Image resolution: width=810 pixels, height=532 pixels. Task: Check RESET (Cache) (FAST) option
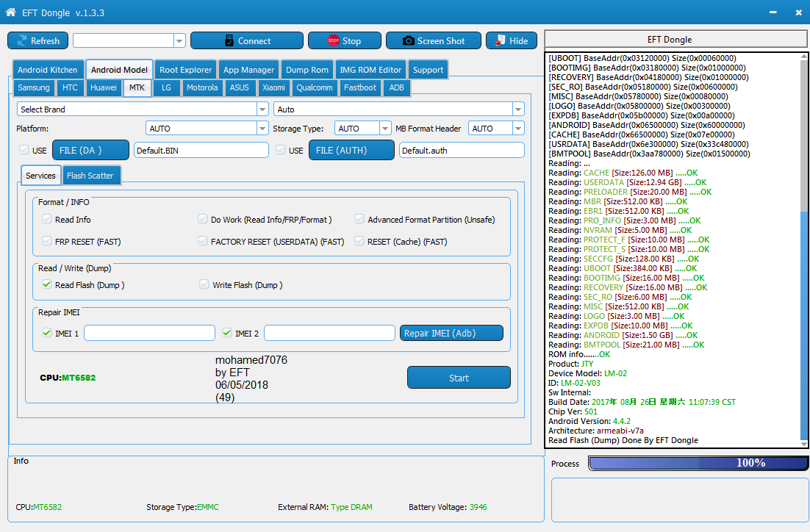[x=359, y=241]
